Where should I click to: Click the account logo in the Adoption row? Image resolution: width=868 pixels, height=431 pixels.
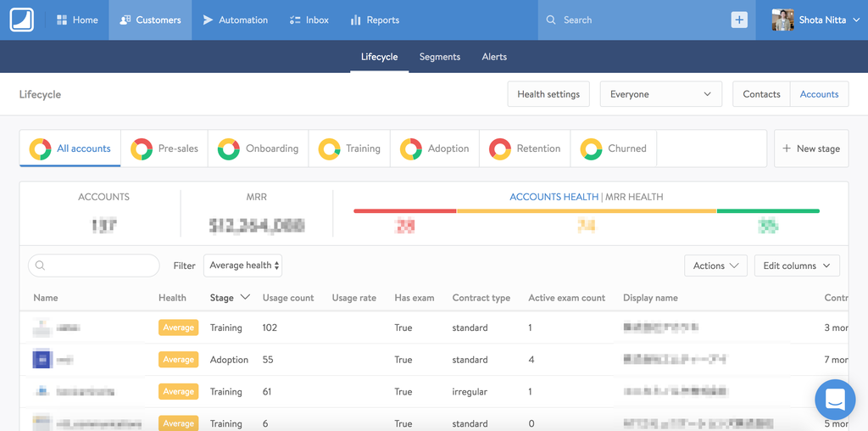[x=42, y=359]
